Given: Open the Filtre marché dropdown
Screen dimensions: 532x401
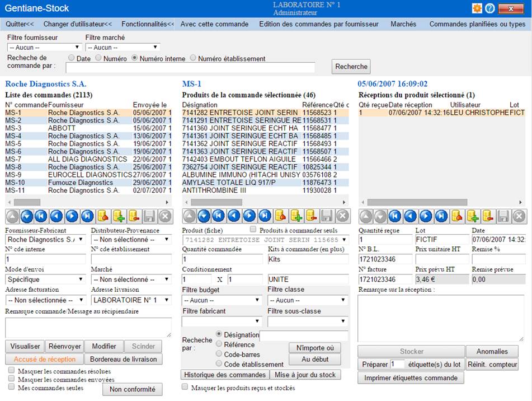Looking at the screenshot, I should click(123, 47).
